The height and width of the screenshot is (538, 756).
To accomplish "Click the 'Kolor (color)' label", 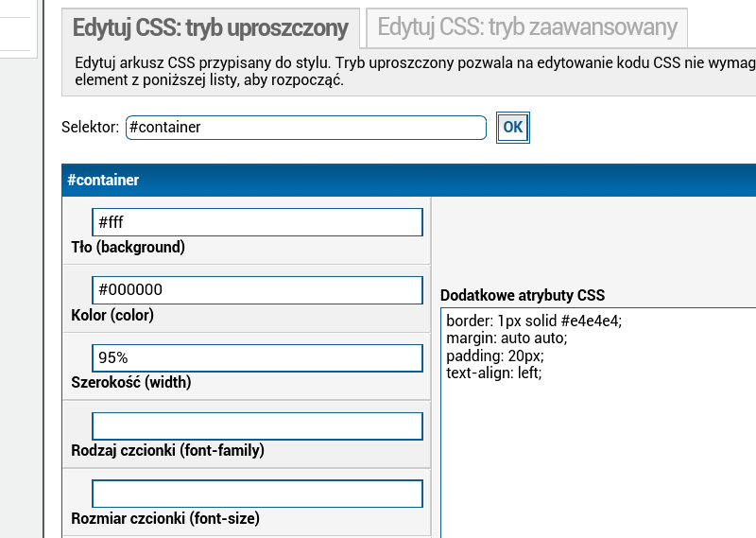I will coord(112,315).
